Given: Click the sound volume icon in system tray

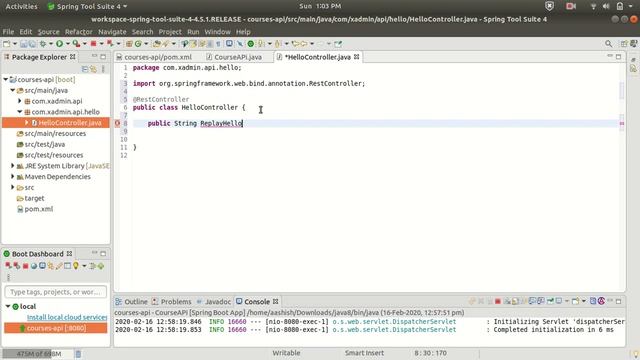Looking at the screenshot, I should click(607, 6).
